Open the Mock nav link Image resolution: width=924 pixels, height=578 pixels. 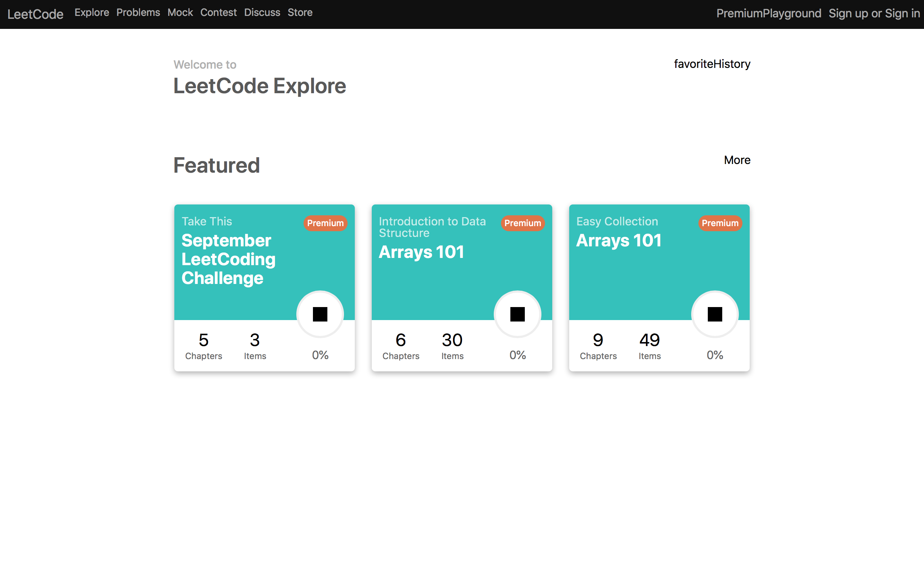(180, 13)
